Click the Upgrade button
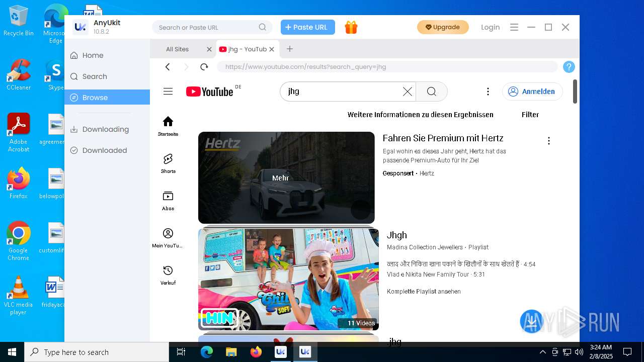 (x=443, y=27)
